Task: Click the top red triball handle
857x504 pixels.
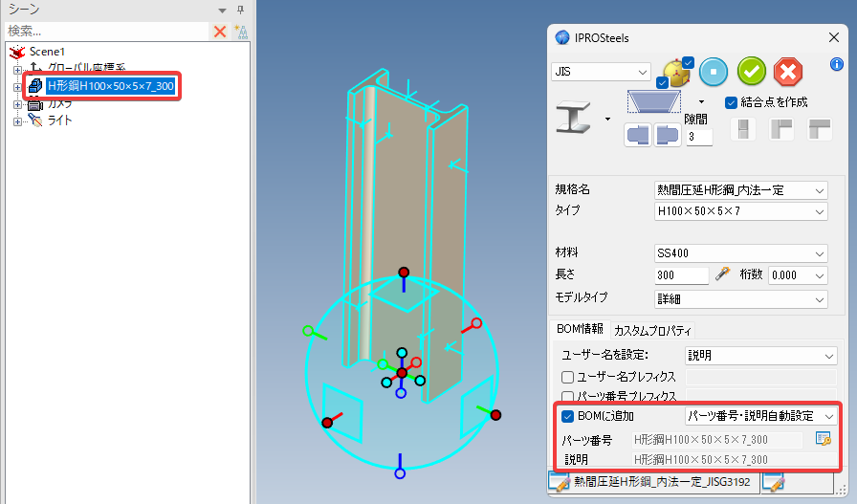Action: (x=404, y=273)
